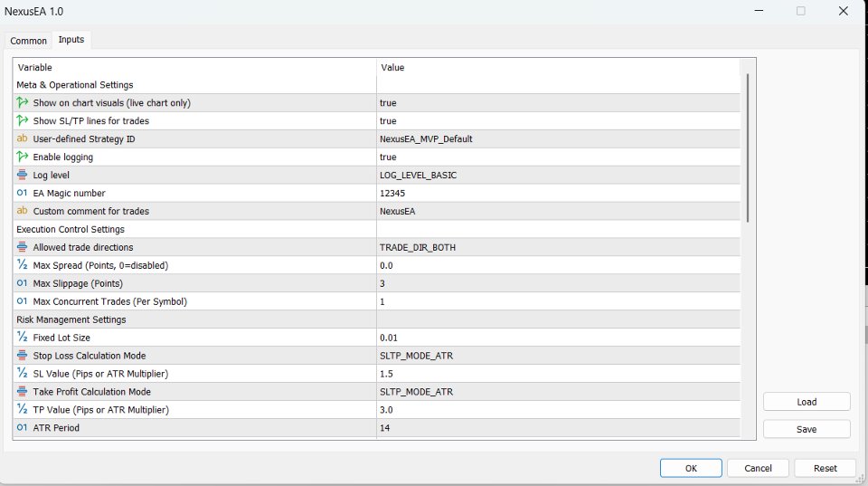Click the boolean icon beside Show SL/TP lines
The image size is (868, 486).
pyautogui.click(x=22, y=120)
